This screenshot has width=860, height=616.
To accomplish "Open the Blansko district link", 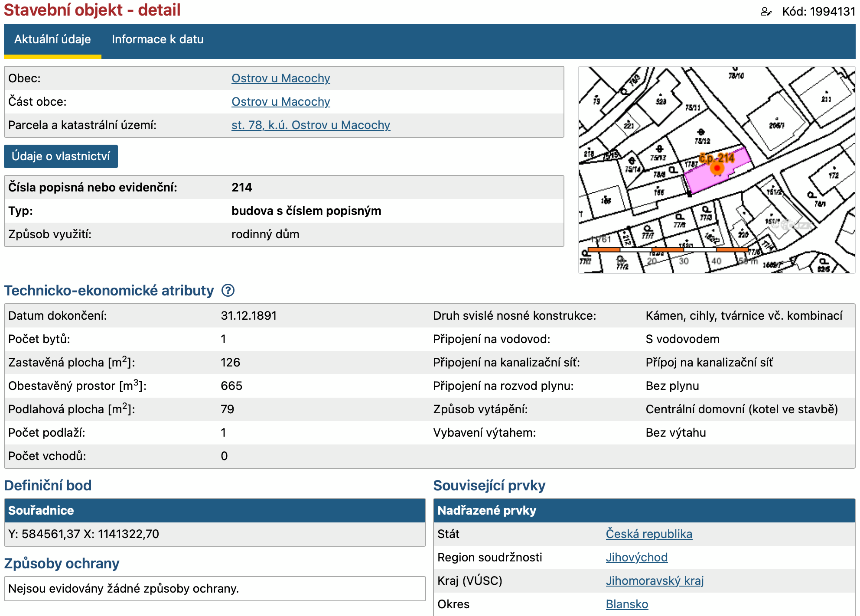I will (627, 604).
